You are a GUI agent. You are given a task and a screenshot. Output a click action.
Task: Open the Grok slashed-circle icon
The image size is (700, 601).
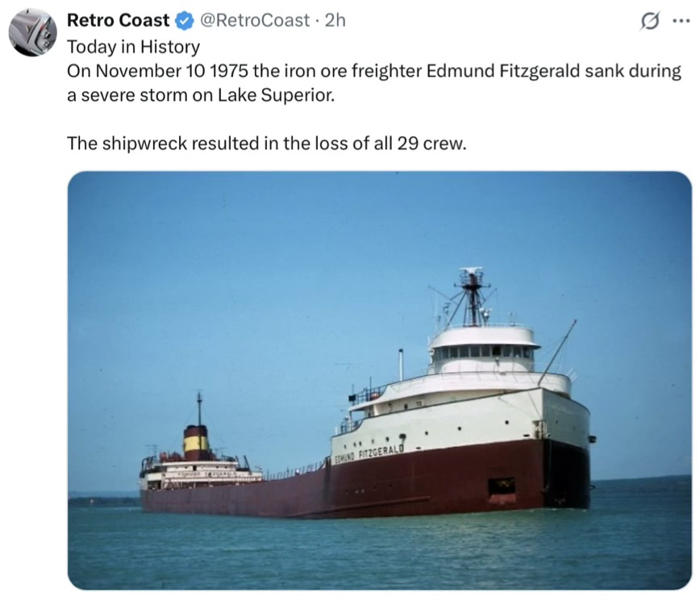pyautogui.click(x=647, y=22)
